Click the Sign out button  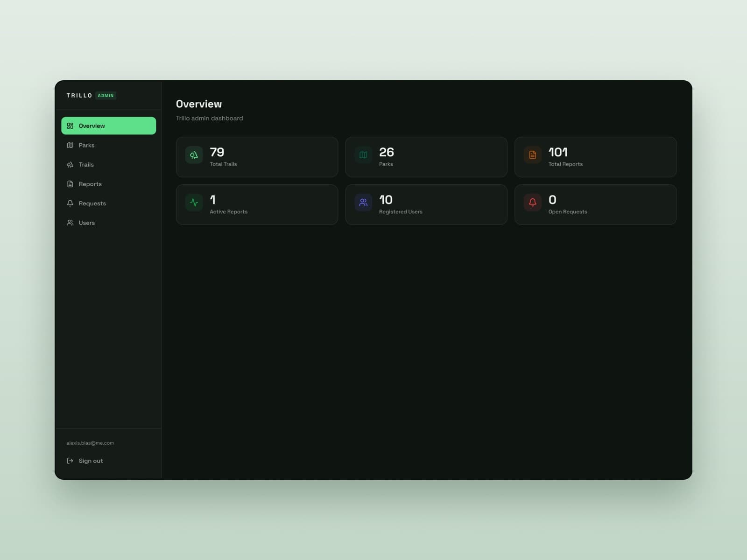point(108,461)
